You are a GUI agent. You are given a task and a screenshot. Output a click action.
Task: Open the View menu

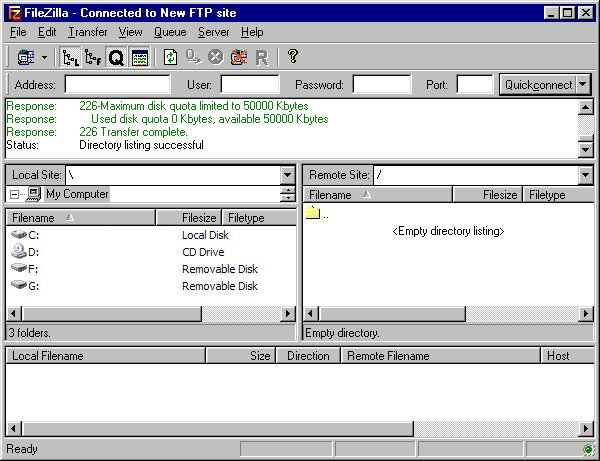coord(130,32)
